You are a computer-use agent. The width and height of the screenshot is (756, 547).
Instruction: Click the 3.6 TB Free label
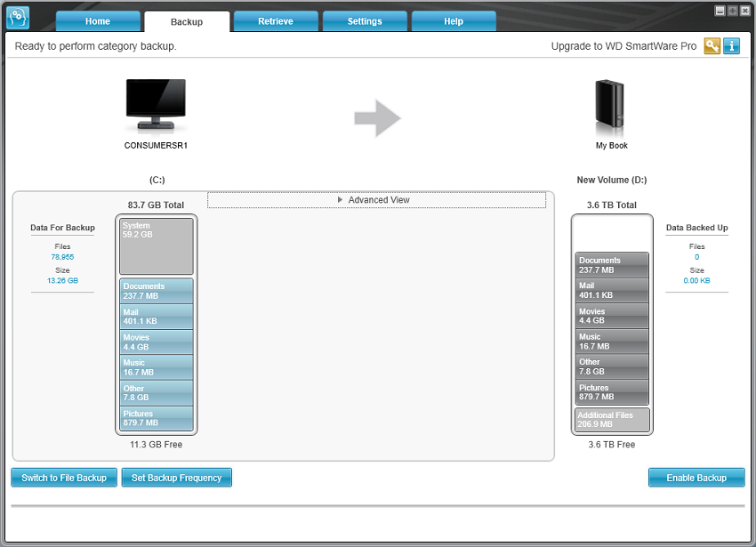(611, 444)
